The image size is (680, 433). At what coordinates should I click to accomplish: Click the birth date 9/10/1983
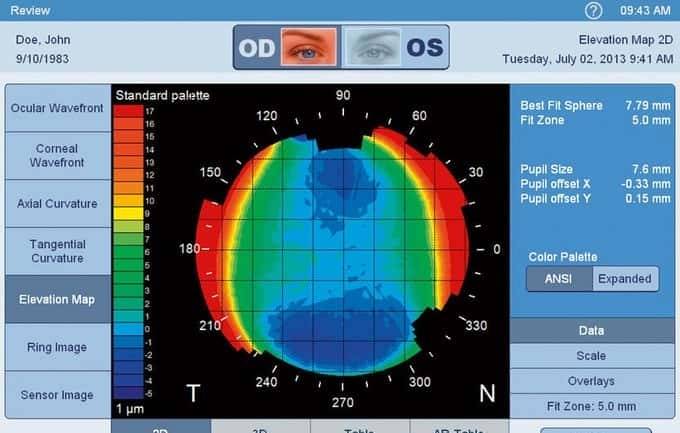coord(42,59)
